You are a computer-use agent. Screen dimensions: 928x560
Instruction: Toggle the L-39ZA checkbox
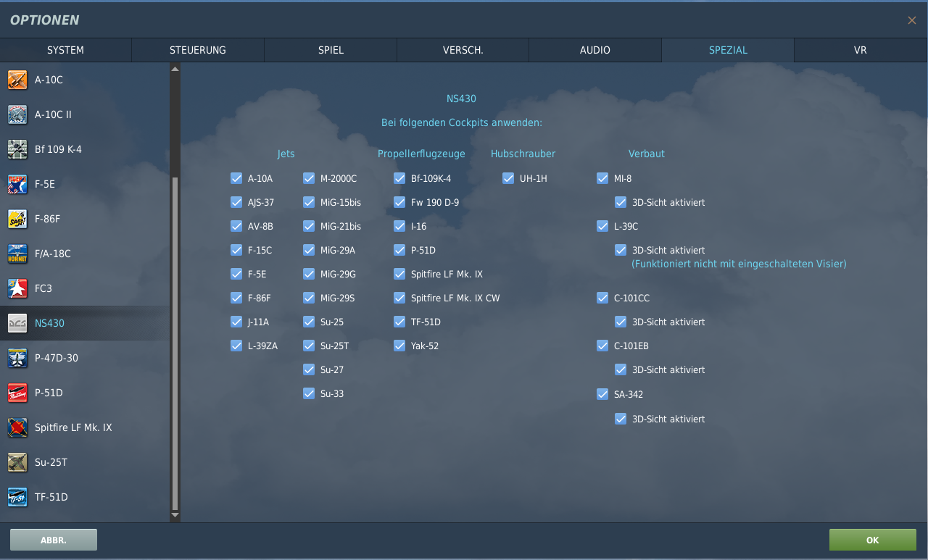pyautogui.click(x=236, y=346)
